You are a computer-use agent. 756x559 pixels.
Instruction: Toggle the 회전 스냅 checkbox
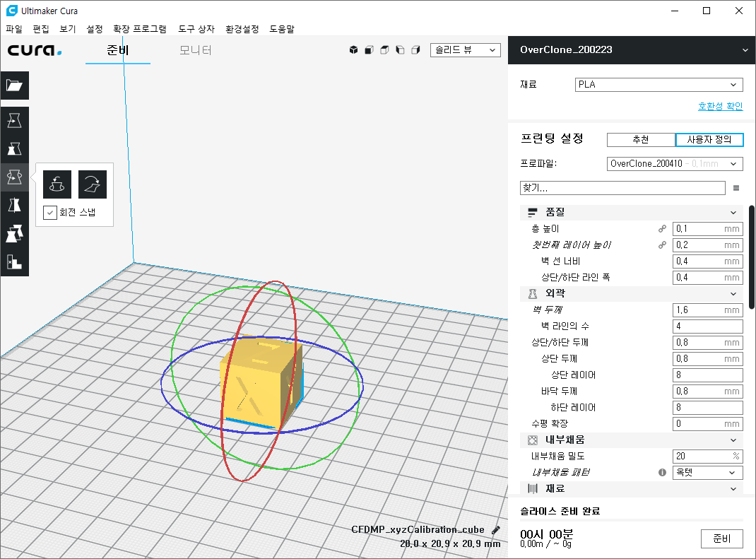tap(50, 213)
